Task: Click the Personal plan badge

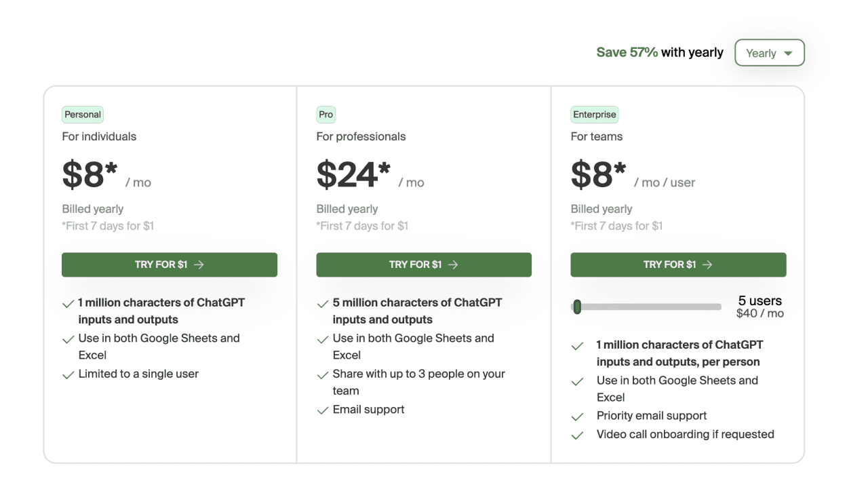Action: coord(83,115)
